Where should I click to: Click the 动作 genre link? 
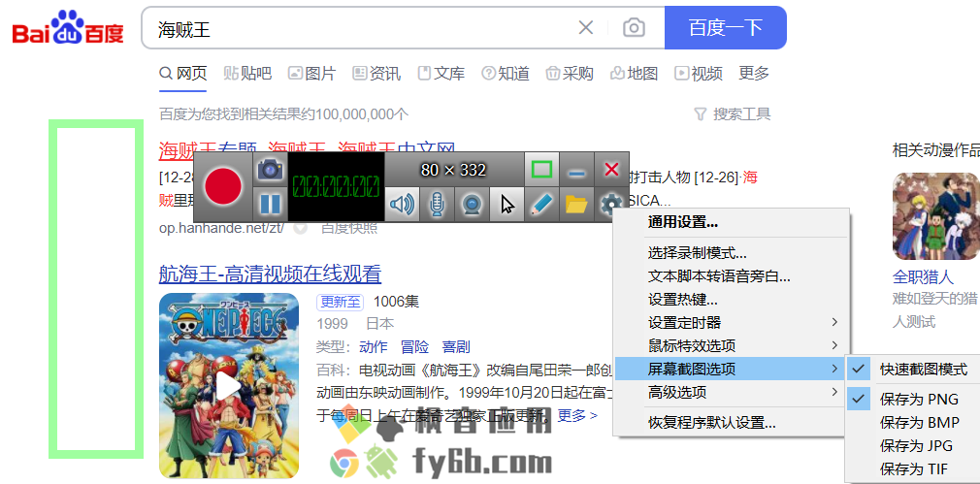374,347
